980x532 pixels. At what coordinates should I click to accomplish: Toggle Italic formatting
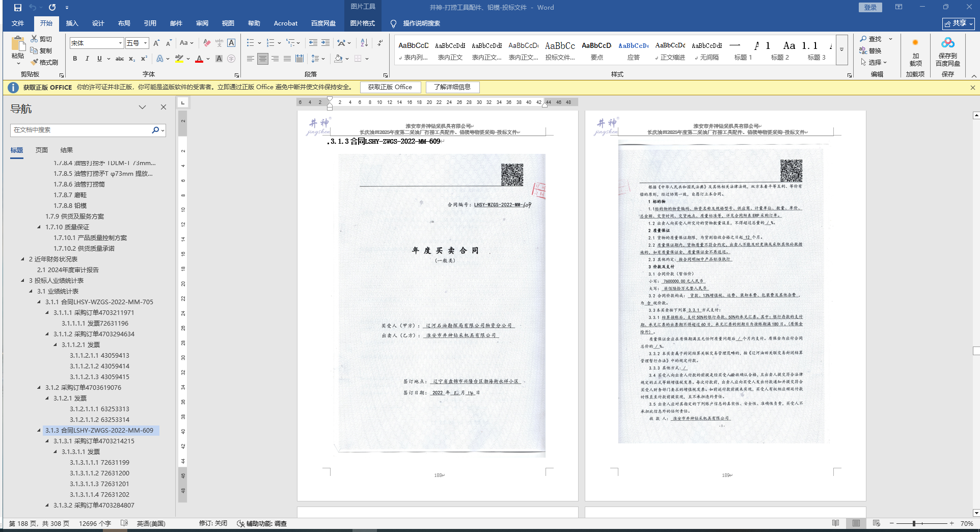[x=87, y=59]
